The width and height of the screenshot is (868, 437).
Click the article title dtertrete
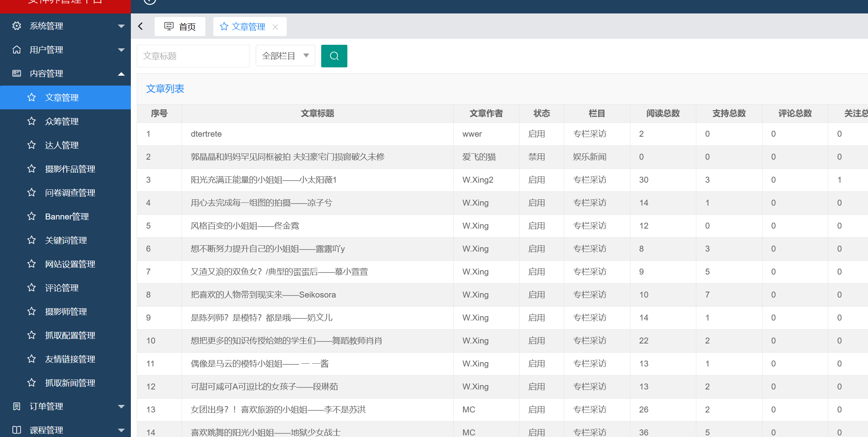[x=206, y=134]
